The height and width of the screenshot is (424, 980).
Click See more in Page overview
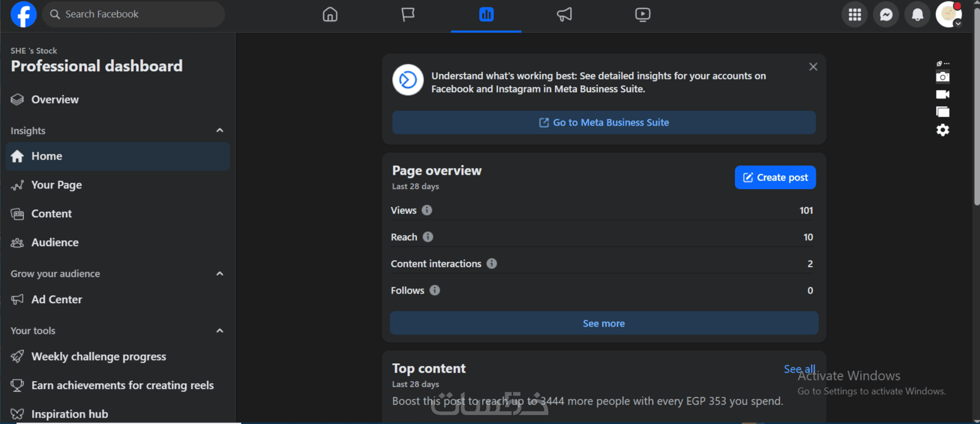pyautogui.click(x=604, y=323)
